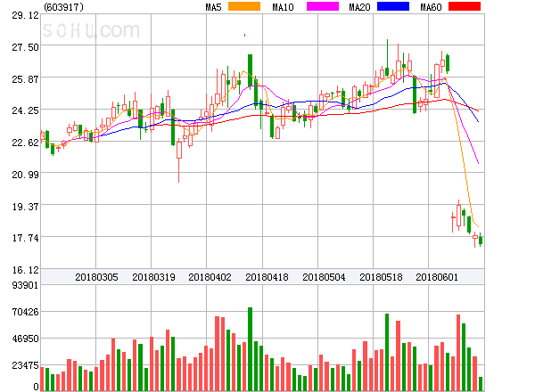Screen dimensions: 535x392
Task: Click the 93901 volume axis label
Action: coord(26,285)
